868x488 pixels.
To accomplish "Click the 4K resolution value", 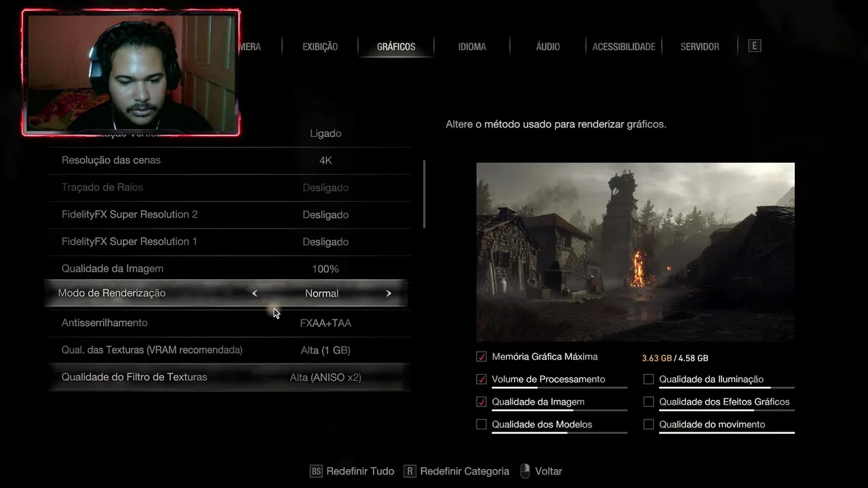I will [x=325, y=161].
